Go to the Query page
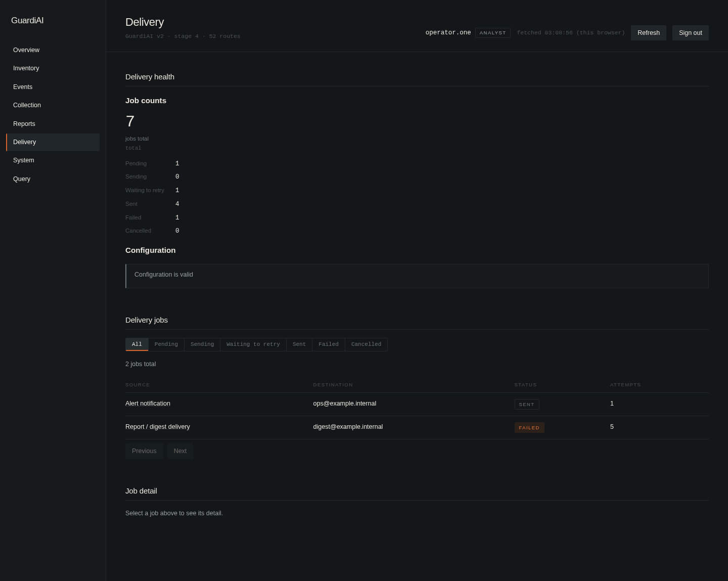Screen dimensions: 728x581 [x=53, y=179]
